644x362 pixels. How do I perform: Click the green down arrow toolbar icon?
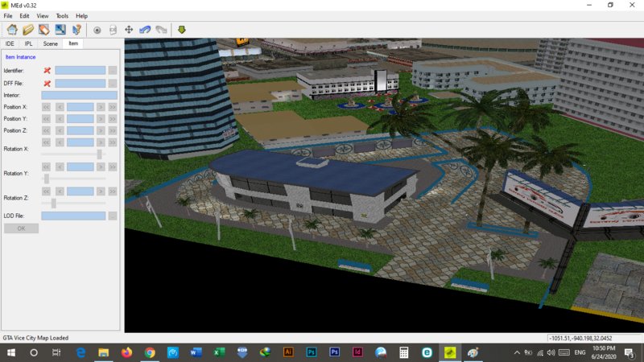tap(182, 30)
